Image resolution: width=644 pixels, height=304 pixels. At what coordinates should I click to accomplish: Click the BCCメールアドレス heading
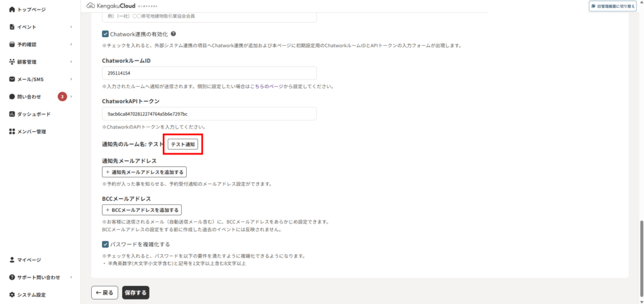pos(126,198)
